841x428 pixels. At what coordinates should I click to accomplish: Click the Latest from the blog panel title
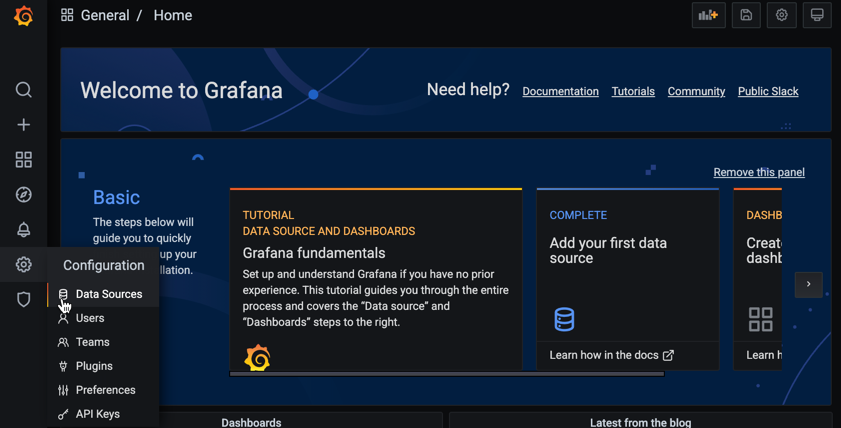(x=640, y=423)
